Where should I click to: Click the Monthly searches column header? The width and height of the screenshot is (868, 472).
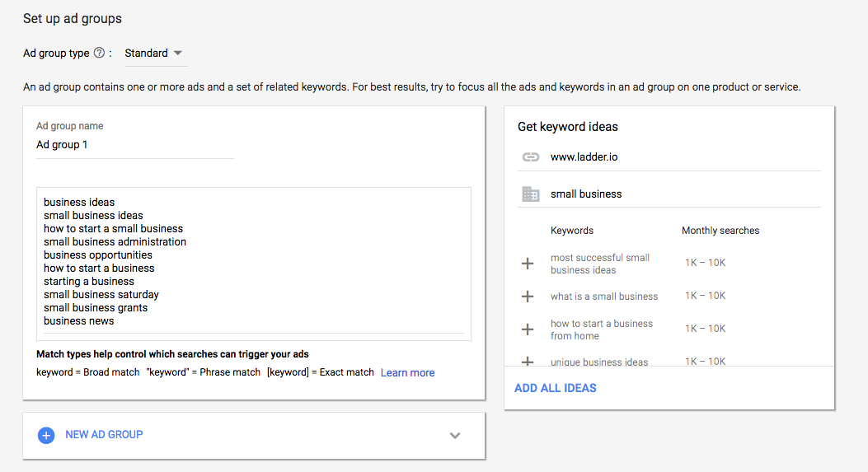point(720,231)
